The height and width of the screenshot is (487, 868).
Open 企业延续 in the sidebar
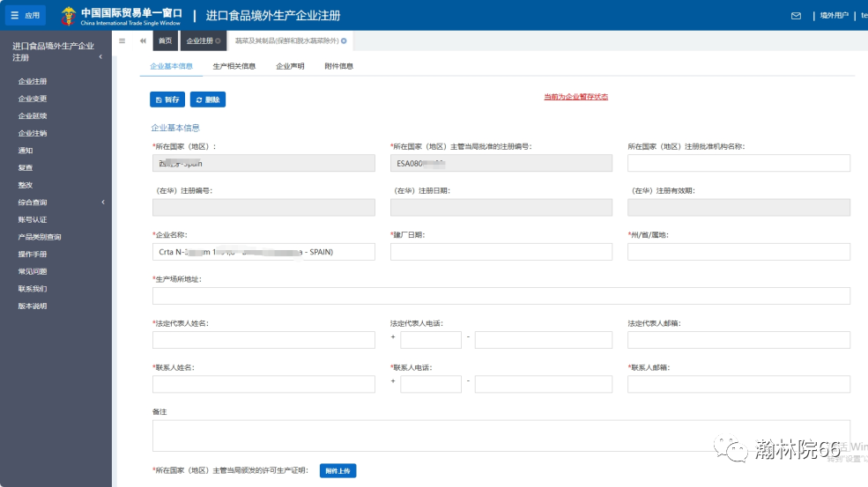click(x=33, y=115)
